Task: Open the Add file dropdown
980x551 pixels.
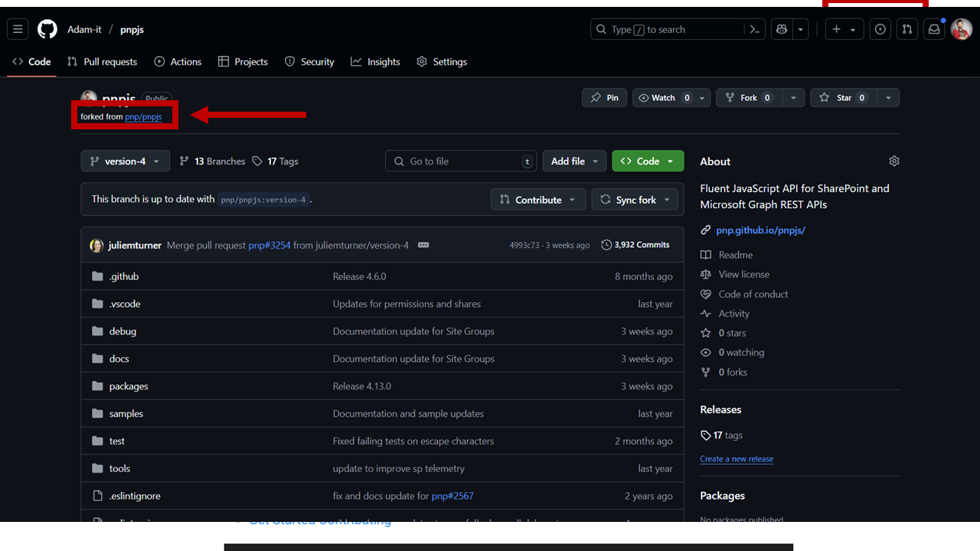Action: [575, 161]
